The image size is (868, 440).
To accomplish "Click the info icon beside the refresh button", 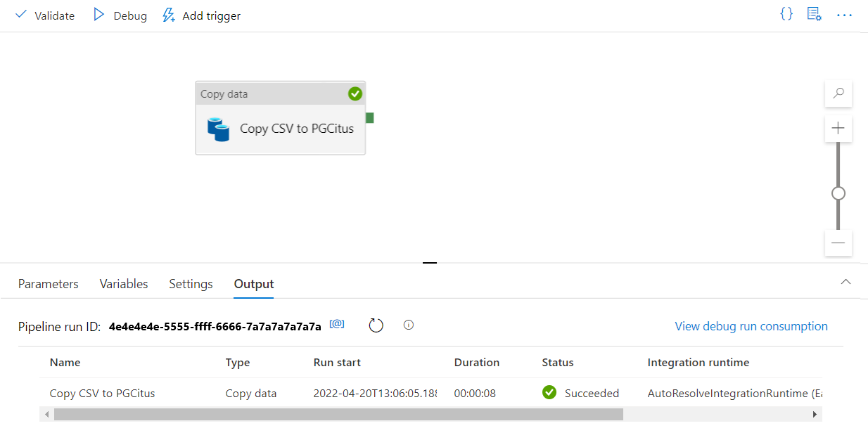I will [x=409, y=325].
